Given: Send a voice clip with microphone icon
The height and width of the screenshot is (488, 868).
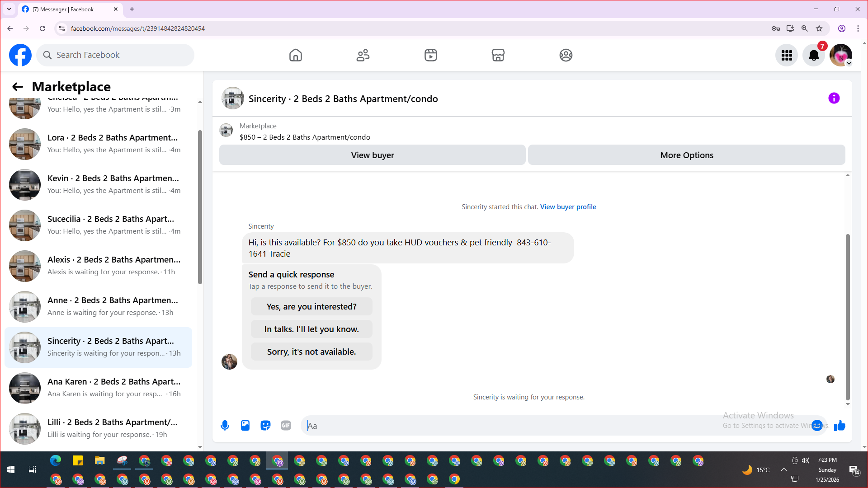Looking at the screenshot, I should pos(225,426).
